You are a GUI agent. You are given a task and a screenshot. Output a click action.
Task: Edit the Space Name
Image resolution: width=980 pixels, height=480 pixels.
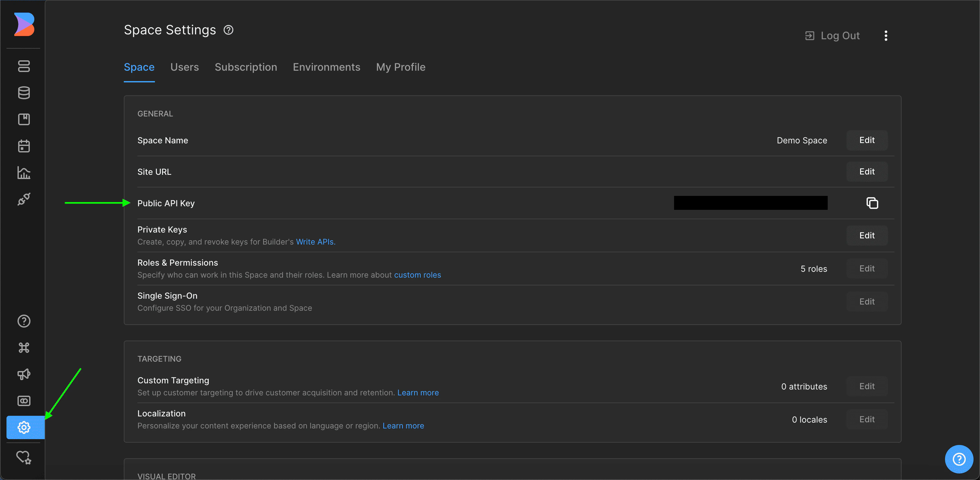tap(867, 140)
